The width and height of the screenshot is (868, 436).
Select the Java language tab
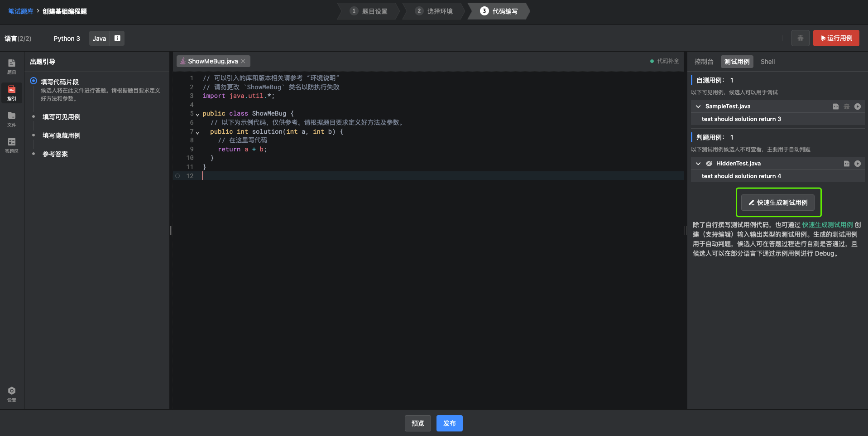pyautogui.click(x=99, y=39)
